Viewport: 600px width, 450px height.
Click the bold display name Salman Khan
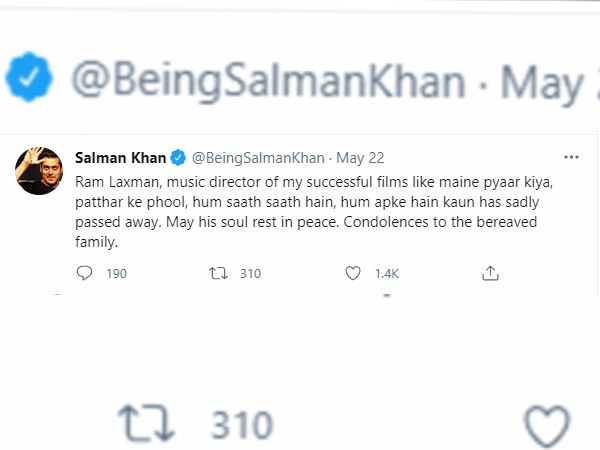[x=121, y=158]
